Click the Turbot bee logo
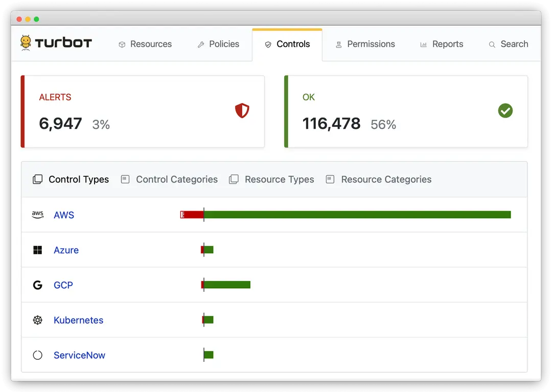Screen dimensions: 552x392 click(26, 43)
